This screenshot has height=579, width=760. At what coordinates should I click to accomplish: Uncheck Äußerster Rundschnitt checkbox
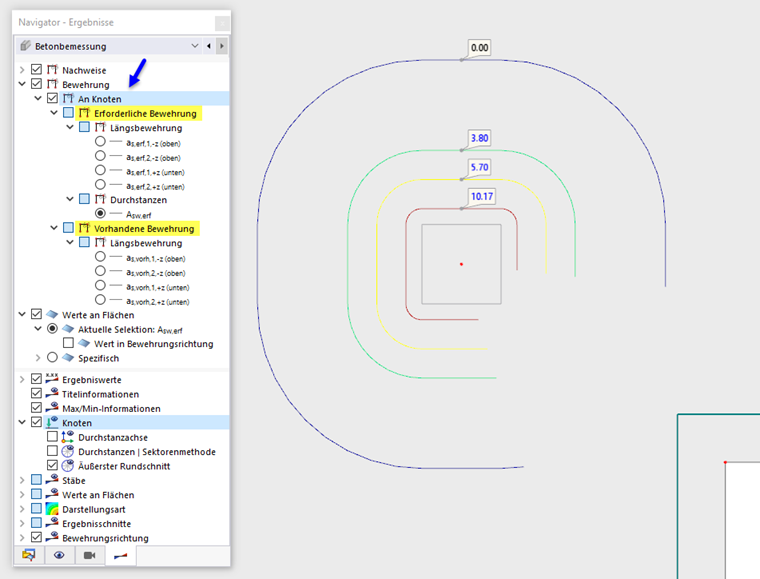point(52,466)
